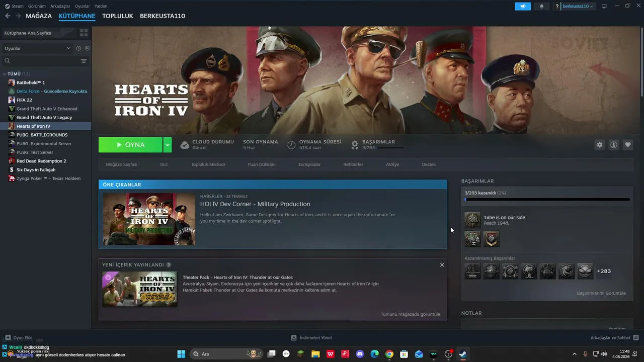Screen dimensions: 644x362
Task: Switch to the TOPLULUK tab
Action: tap(118, 16)
